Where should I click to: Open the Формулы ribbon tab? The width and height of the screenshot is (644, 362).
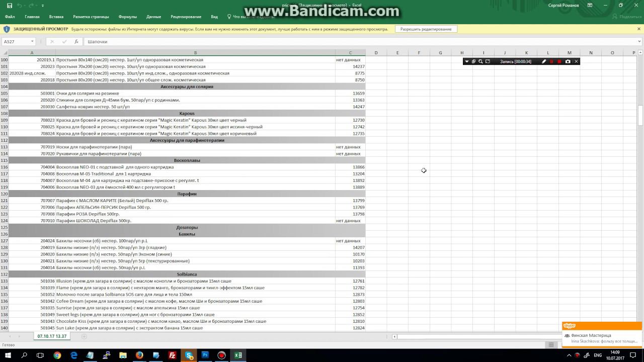[x=127, y=17]
